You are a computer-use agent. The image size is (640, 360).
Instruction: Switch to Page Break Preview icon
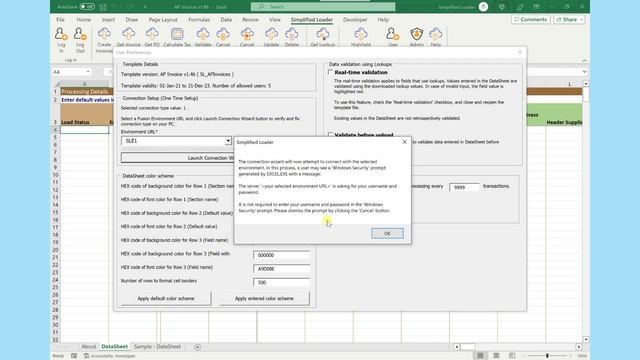tap(512, 356)
